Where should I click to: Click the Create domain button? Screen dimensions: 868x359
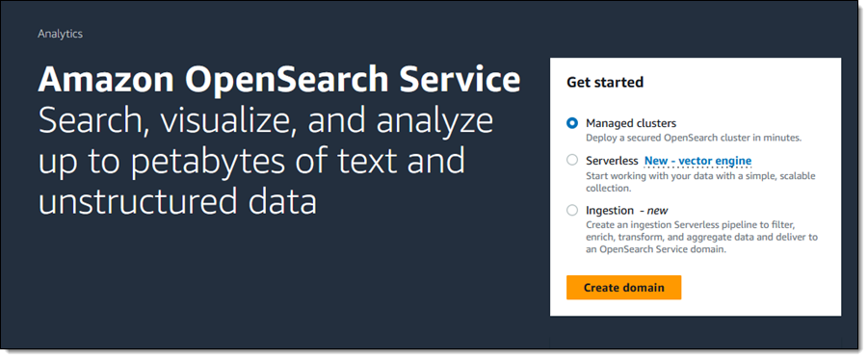coord(623,288)
